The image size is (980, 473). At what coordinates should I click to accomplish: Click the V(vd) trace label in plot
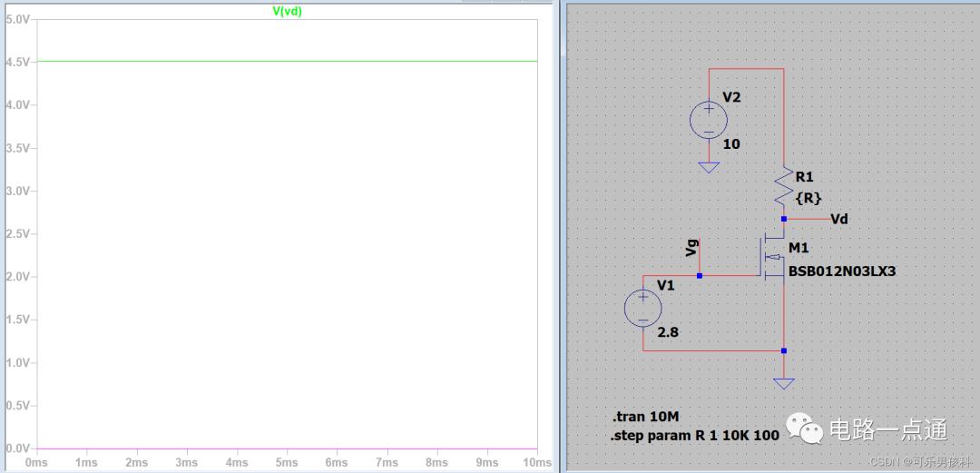coord(288,11)
